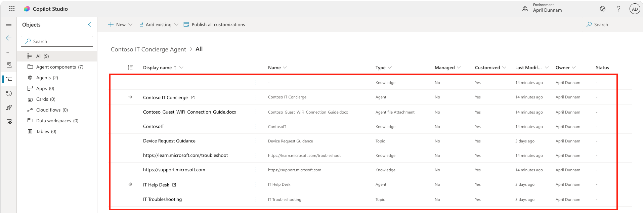This screenshot has width=644, height=213.
Task: Toggle the hamburger navigation menu
Action: [9, 25]
